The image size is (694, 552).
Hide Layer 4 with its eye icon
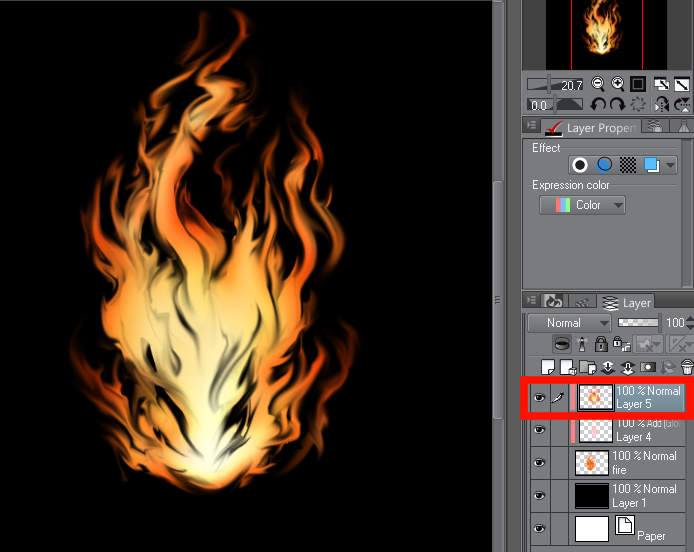point(539,429)
